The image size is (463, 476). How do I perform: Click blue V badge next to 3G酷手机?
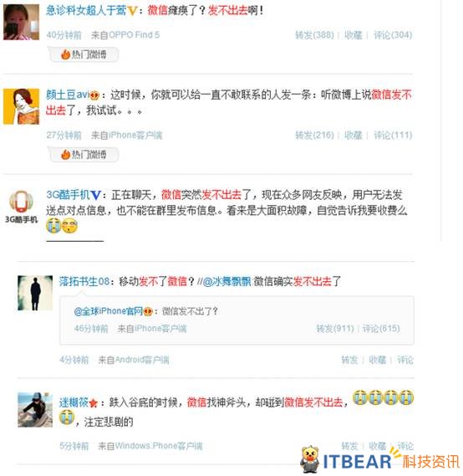pyautogui.click(x=95, y=195)
